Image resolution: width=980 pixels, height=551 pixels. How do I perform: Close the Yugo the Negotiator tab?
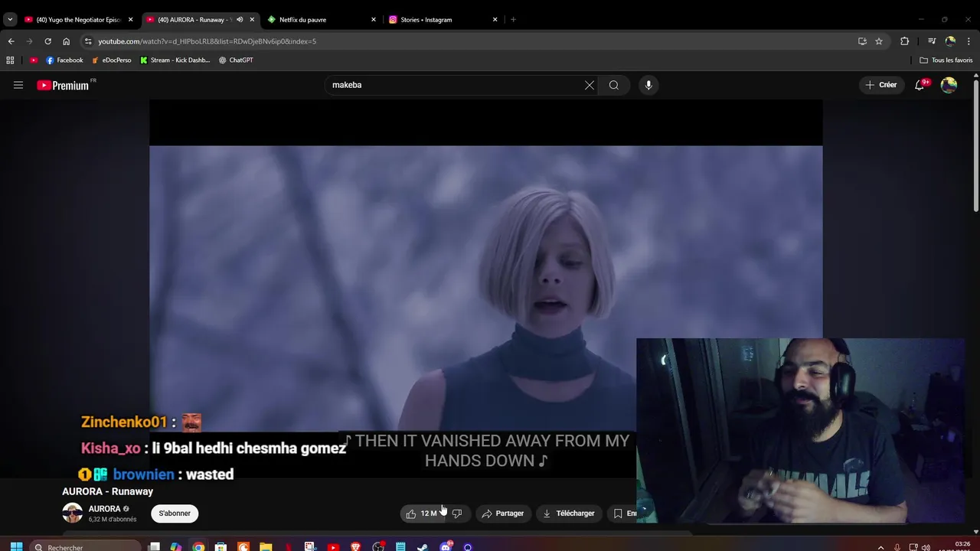point(131,20)
